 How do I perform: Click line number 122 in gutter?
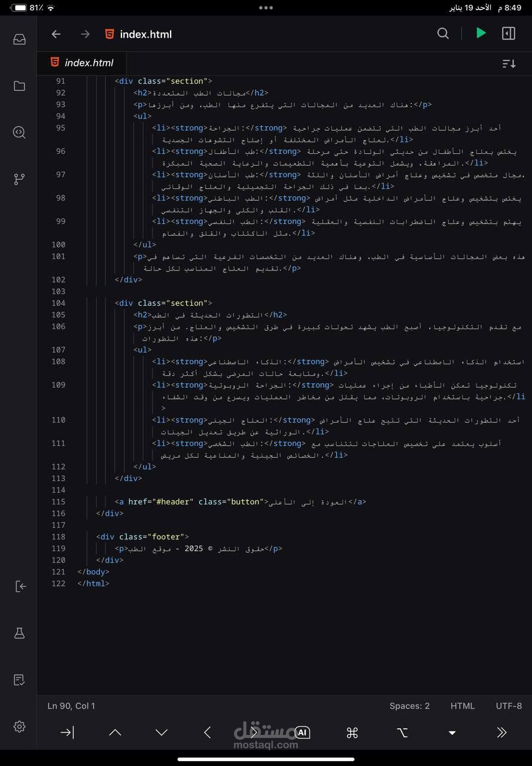(x=58, y=583)
